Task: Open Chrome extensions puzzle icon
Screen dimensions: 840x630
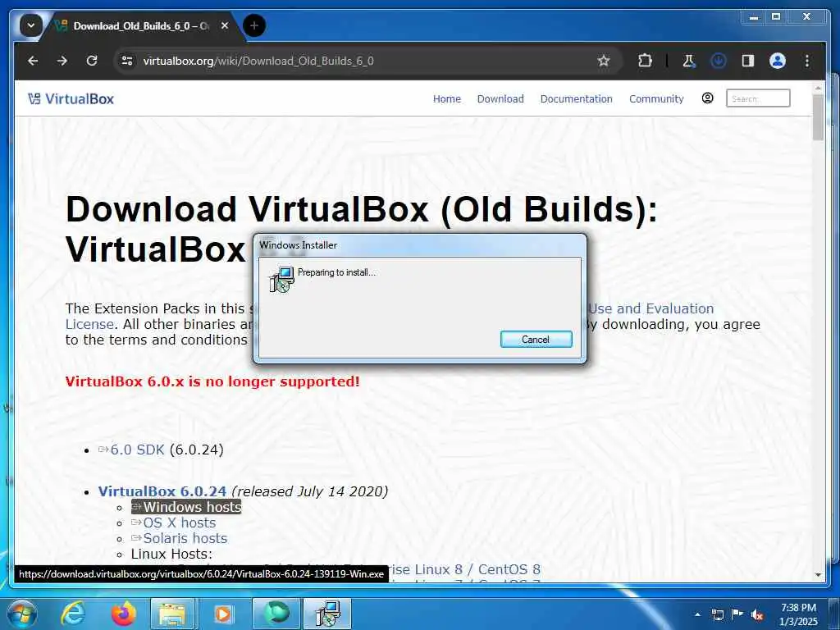Action: (x=645, y=61)
